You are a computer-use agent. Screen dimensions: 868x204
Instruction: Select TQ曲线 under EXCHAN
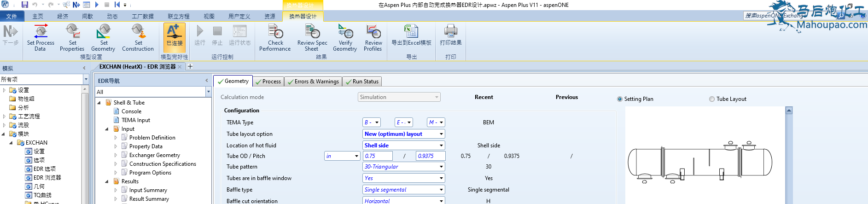pos(42,195)
